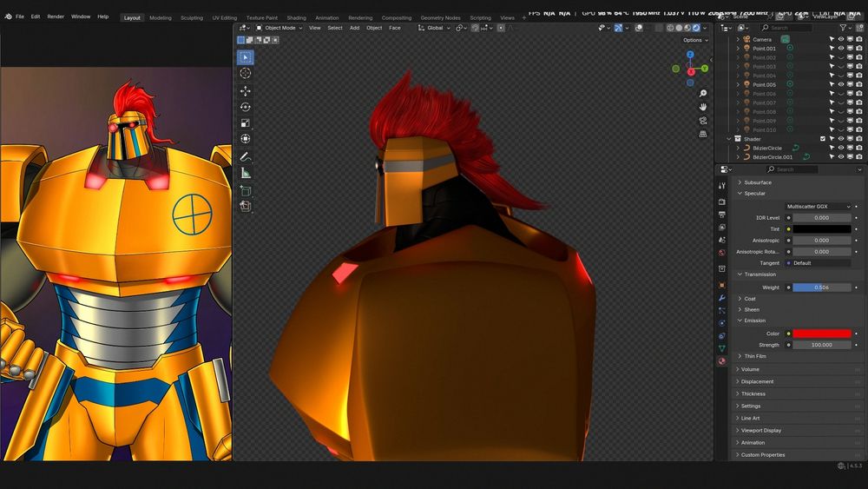Open the Add menu in viewport header

pyautogui.click(x=354, y=28)
